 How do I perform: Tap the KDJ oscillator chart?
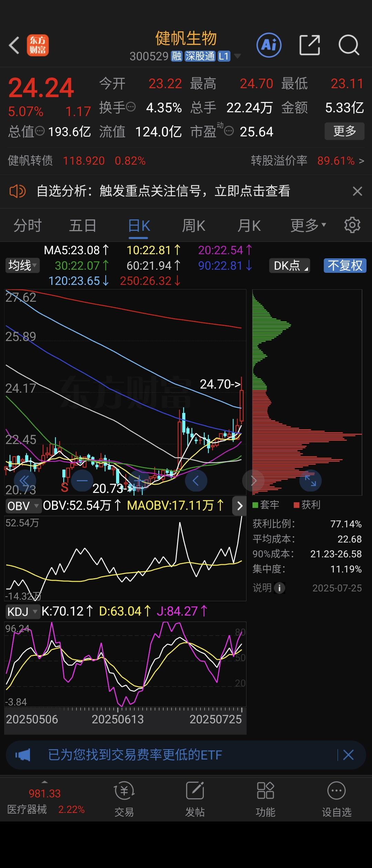125,664
